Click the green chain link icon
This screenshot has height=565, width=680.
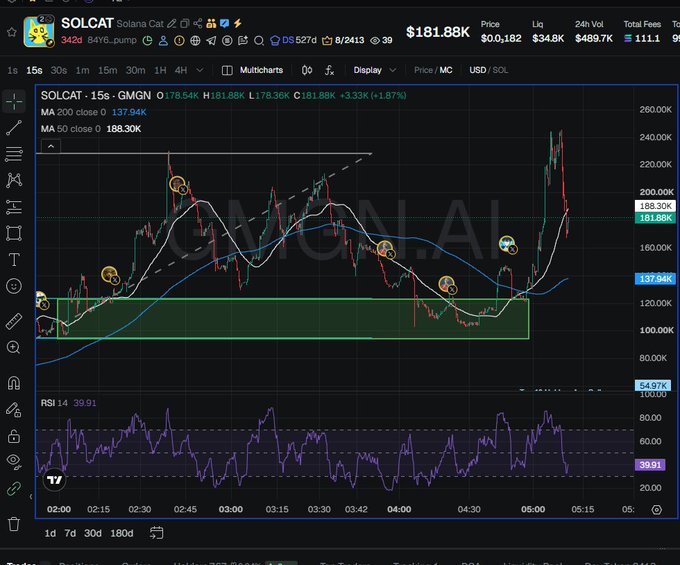tap(14, 489)
